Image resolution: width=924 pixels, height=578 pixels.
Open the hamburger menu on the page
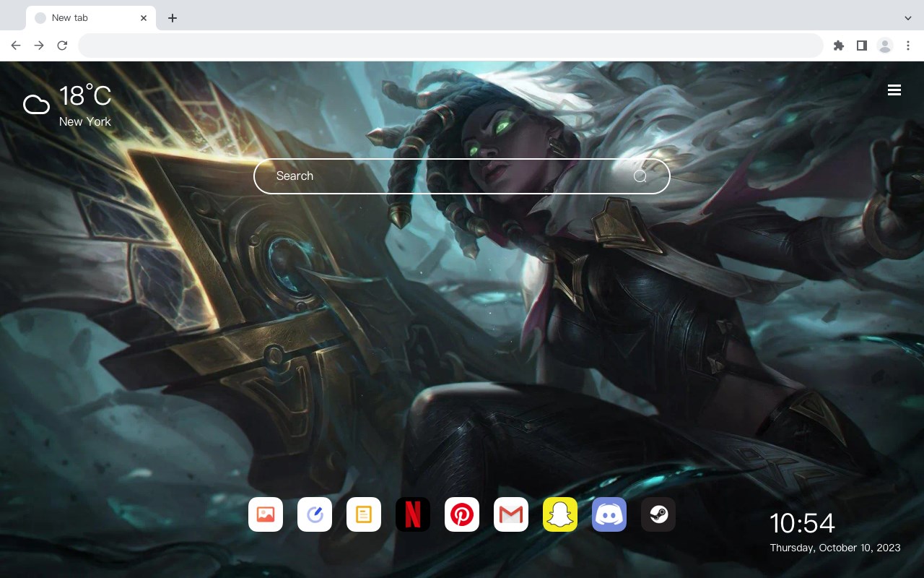[894, 90]
